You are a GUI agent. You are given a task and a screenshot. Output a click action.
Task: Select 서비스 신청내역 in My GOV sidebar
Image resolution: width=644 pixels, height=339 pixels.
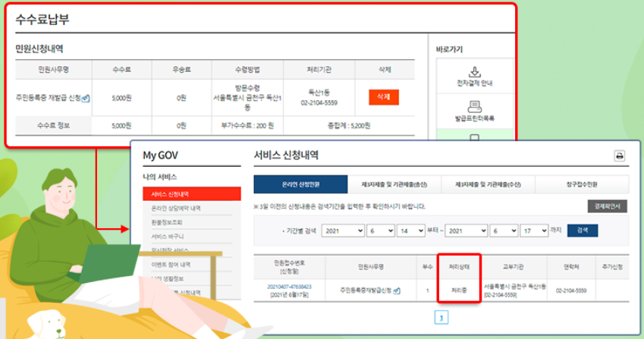click(x=192, y=194)
